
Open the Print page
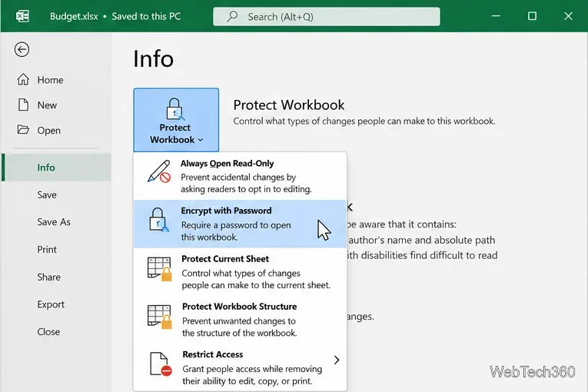coord(47,250)
